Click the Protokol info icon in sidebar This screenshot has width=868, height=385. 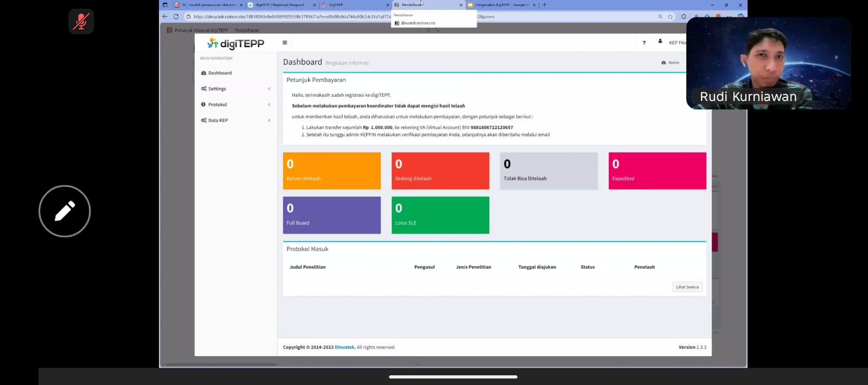tap(203, 104)
